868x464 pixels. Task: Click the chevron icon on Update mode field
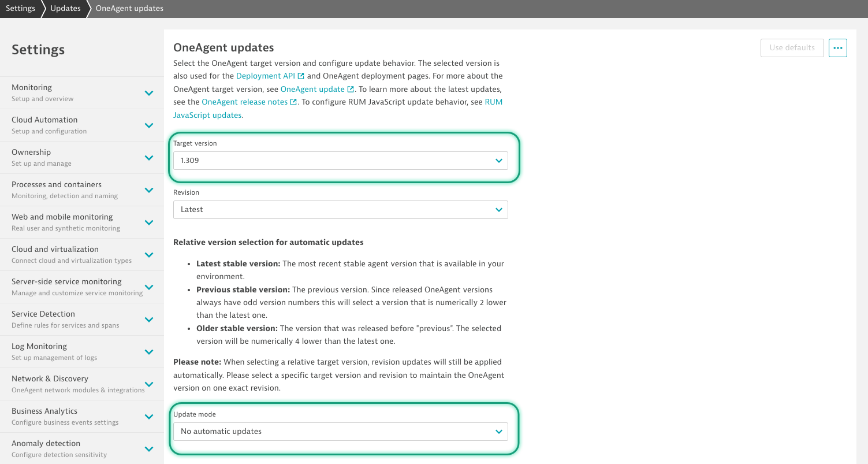click(x=498, y=431)
